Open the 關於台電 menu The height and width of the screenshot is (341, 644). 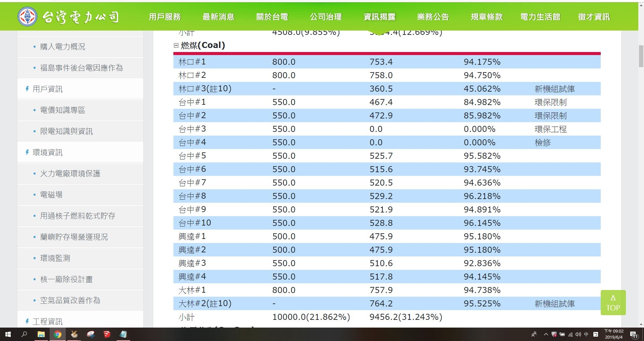(x=272, y=17)
